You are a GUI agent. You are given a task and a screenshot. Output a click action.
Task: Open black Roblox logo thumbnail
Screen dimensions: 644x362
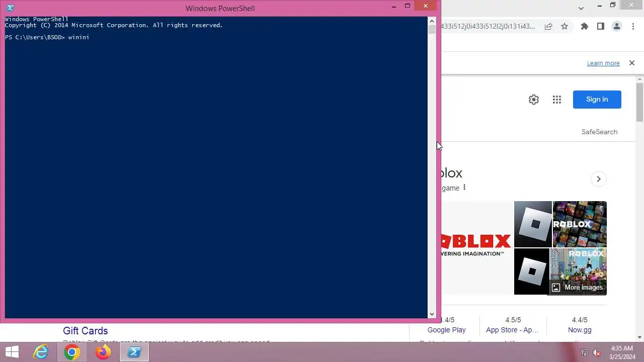(531, 271)
